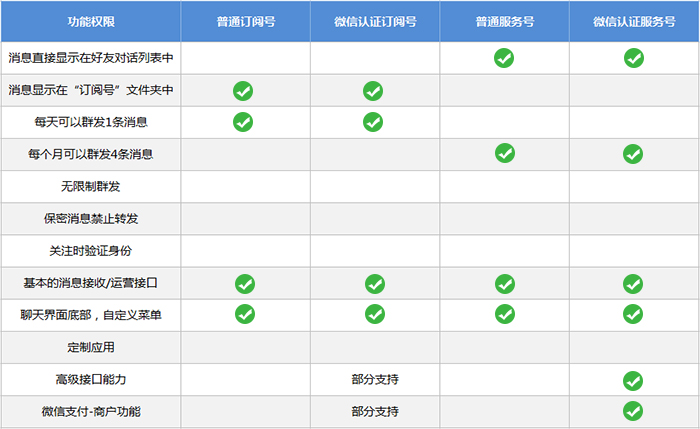Click 微信认证订阅号 checkmark in 消息显示在“订阅号”文件夹中 row
The height and width of the screenshot is (429, 700).
point(373,91)
